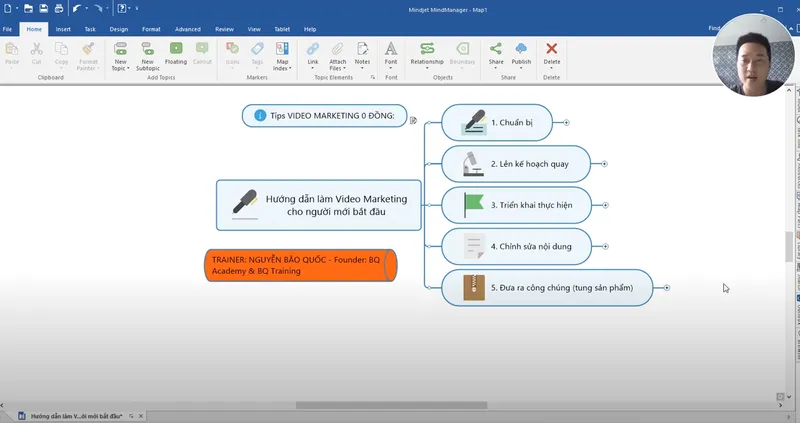This screenshot has height=423, width=800.
Task: Switch to the Insert ribbon tab
Action: click(63, 29)
